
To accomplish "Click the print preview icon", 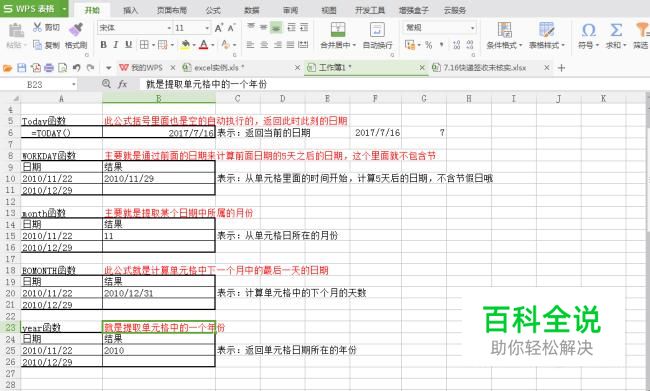I will coord(63,68).
